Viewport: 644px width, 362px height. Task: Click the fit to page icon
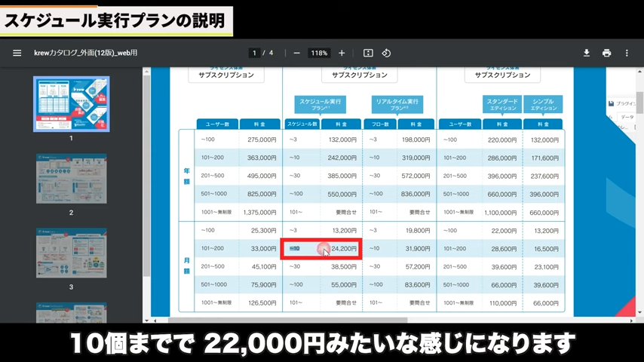tap(368, 54)
